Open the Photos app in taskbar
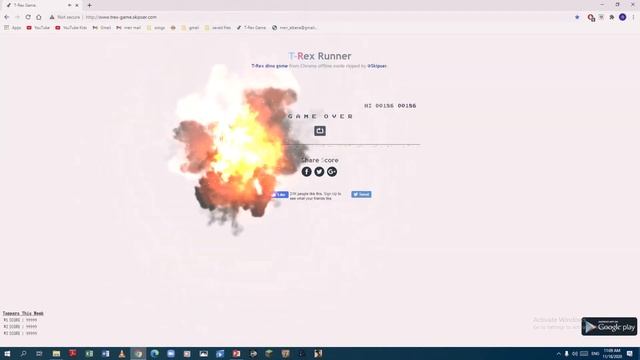The height and width of the screenshot is (360, 640). pos(204,353)
